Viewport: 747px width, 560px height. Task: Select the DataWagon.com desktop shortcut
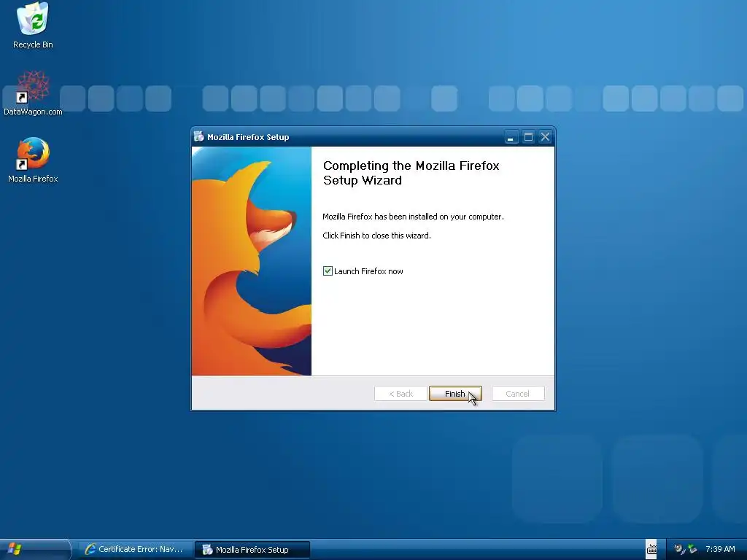(33, 93)
